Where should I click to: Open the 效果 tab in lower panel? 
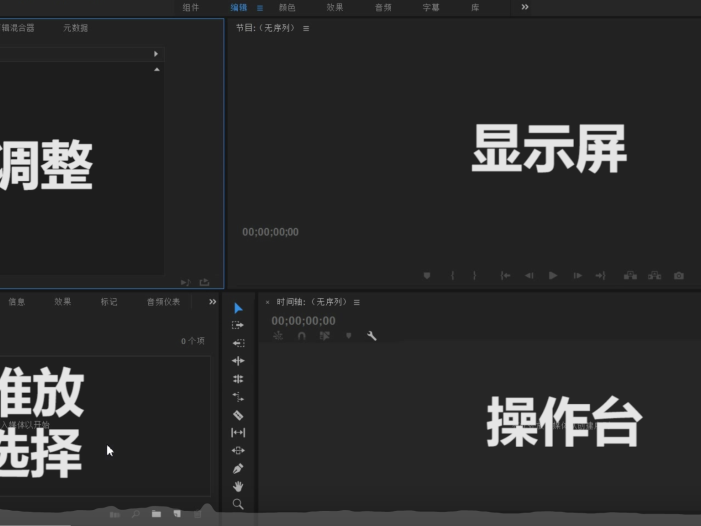click(63, 302)
